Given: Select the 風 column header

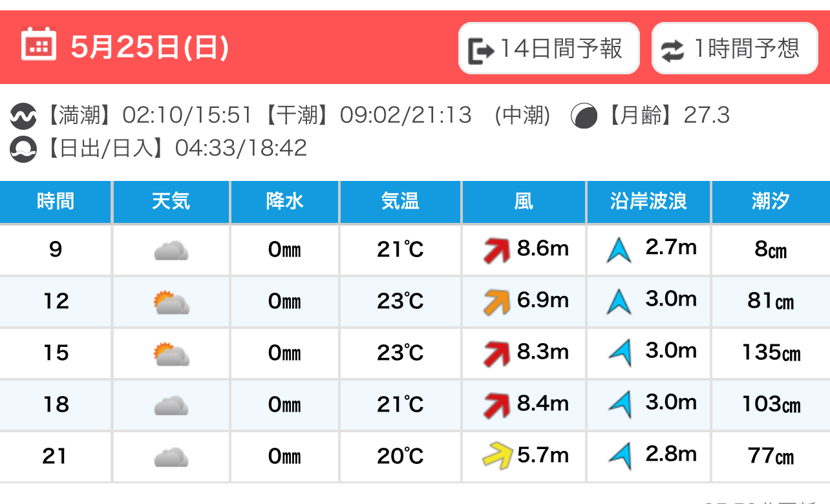Looking at the screenshot, I should click(x=524, y=202).
